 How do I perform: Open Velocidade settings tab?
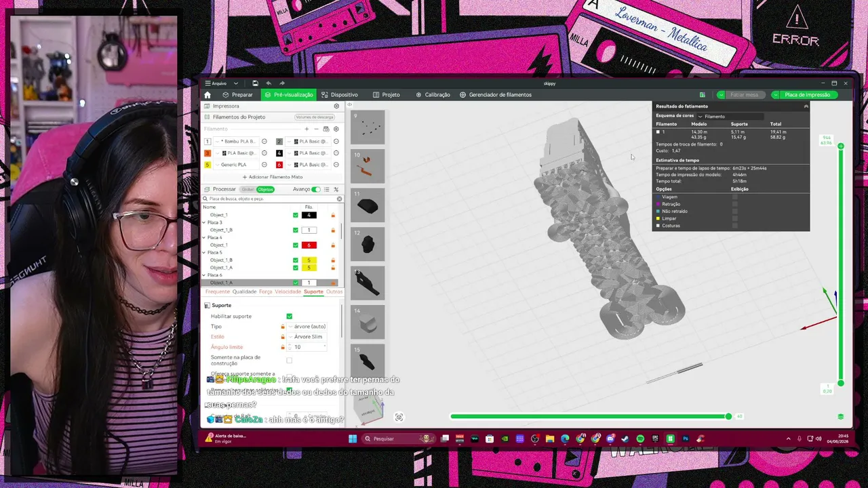pos(288,292)
